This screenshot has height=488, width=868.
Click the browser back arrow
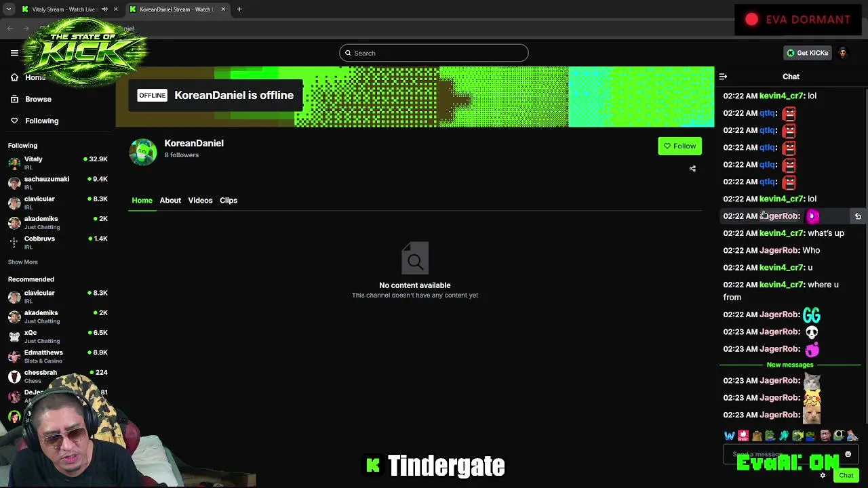click(9, 28)
